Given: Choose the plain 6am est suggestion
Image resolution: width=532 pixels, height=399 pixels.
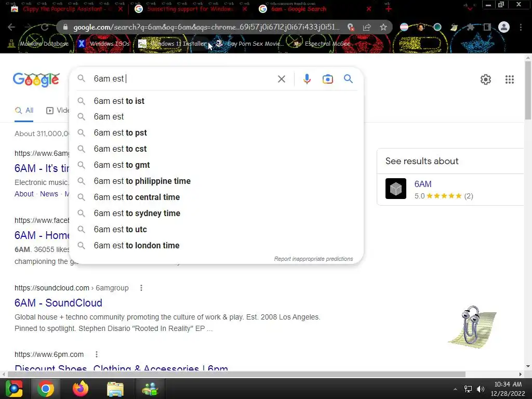Looking at the screenshot, I should 217,117.
